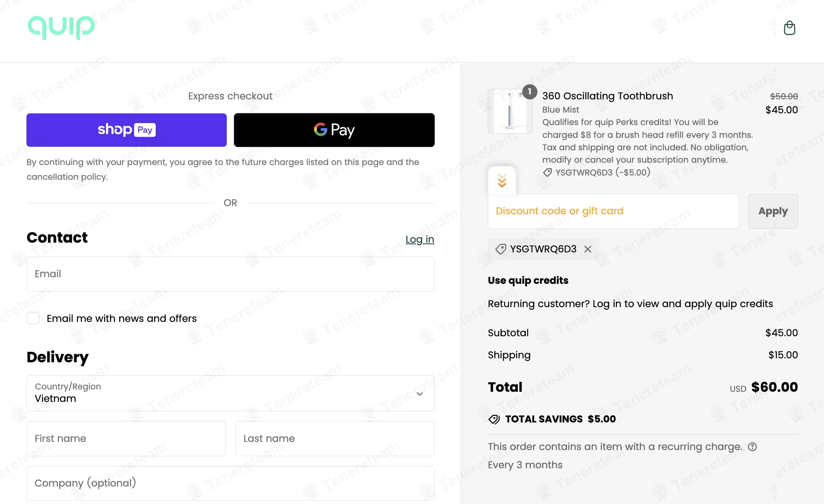Open the Country/Region dropdown
This screenshot has height=504, width=824.
[x=230, y=393]
